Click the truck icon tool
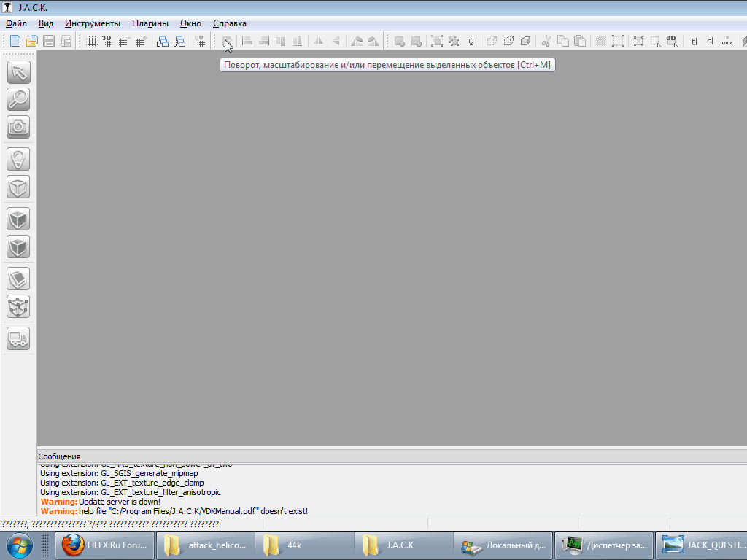This screenshot has height=560, width=747. [18, 338]
